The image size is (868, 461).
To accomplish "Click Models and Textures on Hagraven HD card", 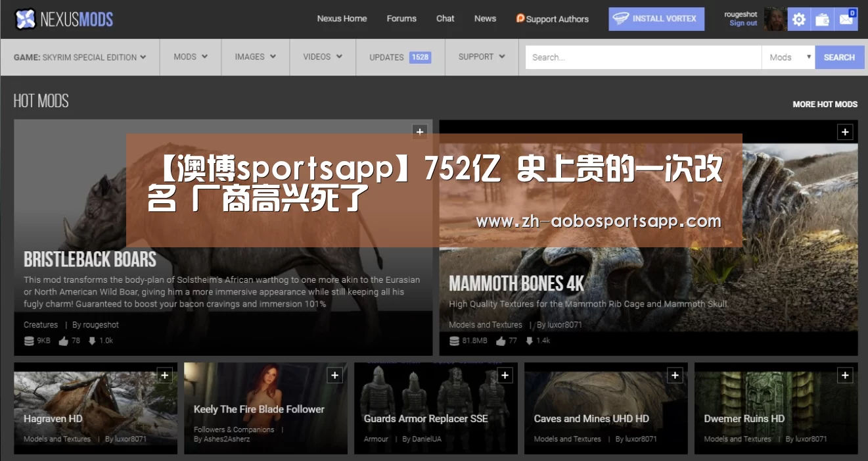I will tap(57, 439).
